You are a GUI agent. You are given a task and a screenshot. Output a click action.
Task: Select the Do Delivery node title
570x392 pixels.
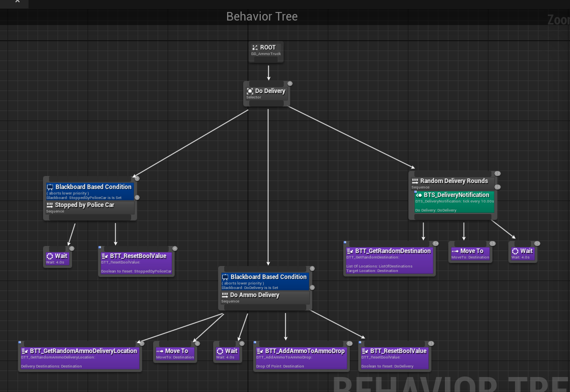click(x=270, y=91)
